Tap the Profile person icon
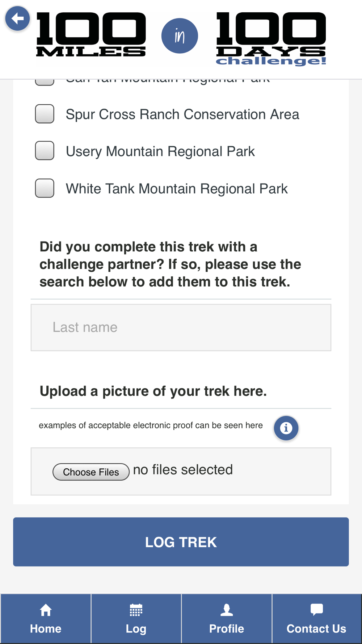This screenshot has width=362, height=644. tap(227, 610)
